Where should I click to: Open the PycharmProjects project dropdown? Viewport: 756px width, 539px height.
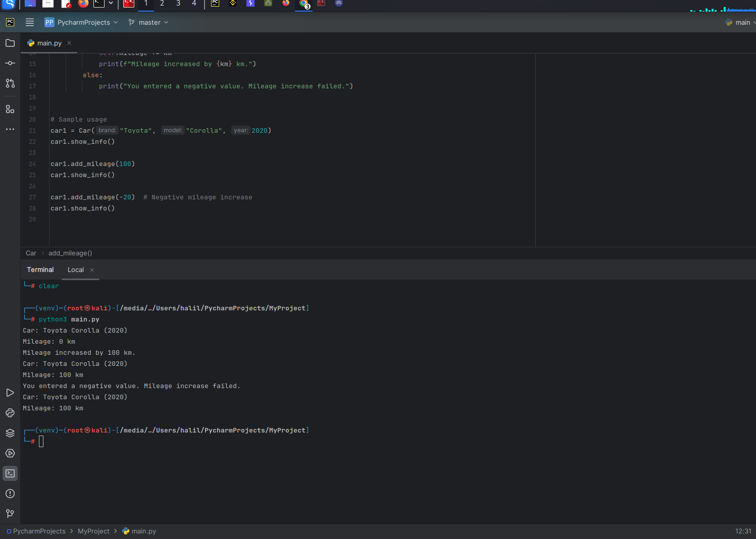(x=81, y=22)
